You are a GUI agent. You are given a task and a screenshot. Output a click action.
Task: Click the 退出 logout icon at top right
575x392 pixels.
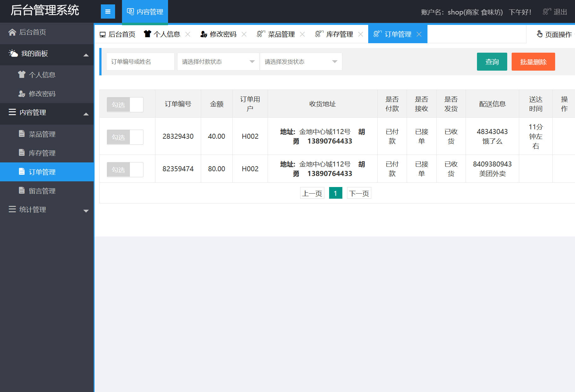[x=546, y=11]
